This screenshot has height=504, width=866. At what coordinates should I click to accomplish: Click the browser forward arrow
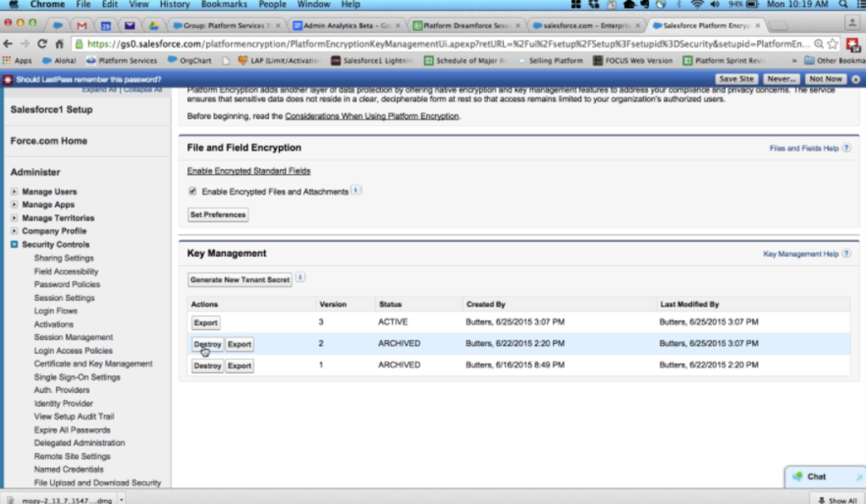pyautogui.click(x=26, y=44)
